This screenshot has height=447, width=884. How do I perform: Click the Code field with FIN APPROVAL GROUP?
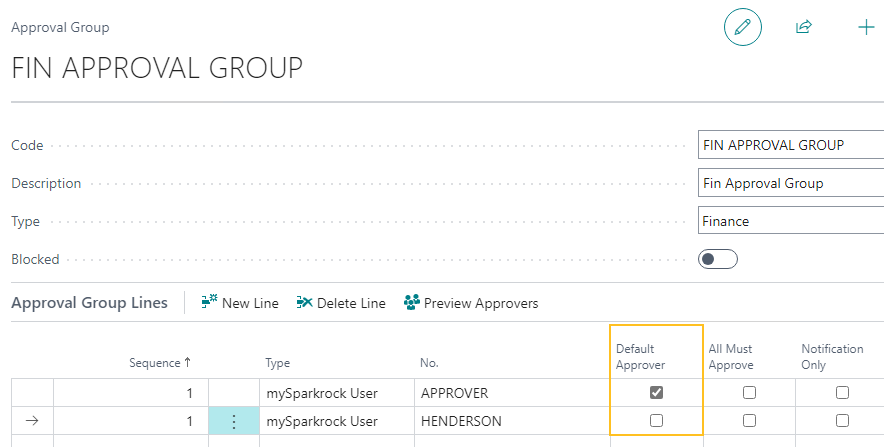[790, 145]
